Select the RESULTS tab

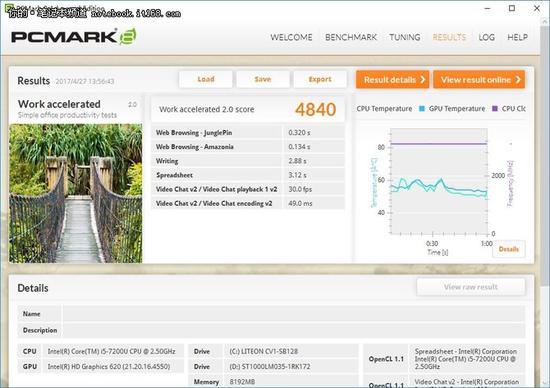(x=449, y=37)
